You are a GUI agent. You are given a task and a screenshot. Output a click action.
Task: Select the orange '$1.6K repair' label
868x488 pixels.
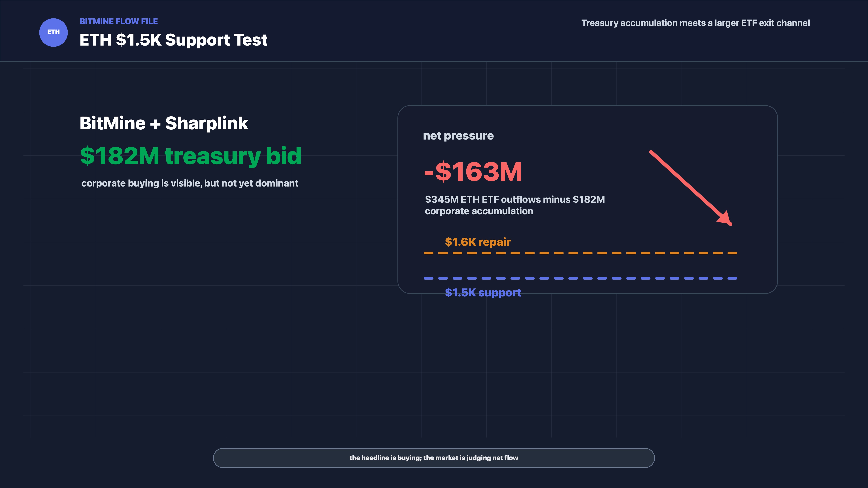[x=478, y=242]
